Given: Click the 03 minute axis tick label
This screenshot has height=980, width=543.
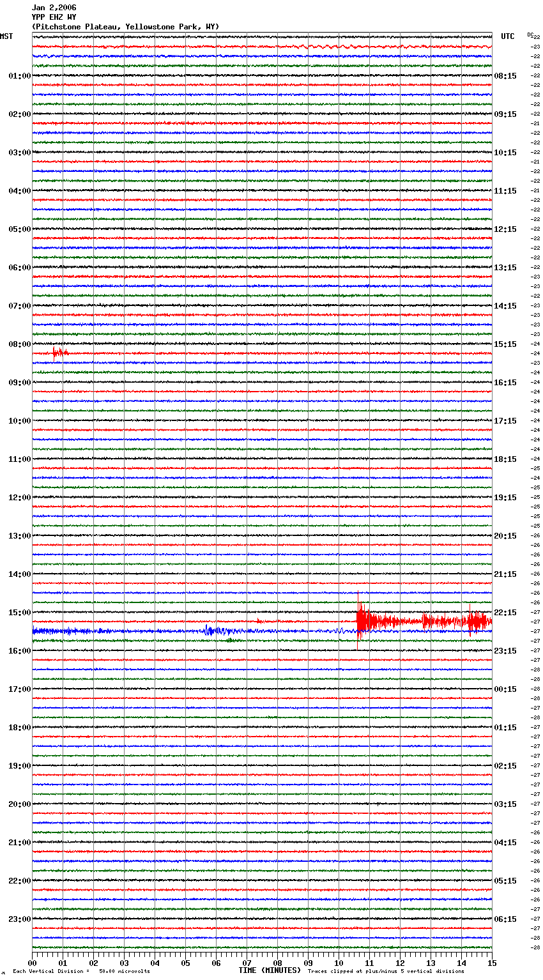Looking at the screenshot, I should click(124, 963).
